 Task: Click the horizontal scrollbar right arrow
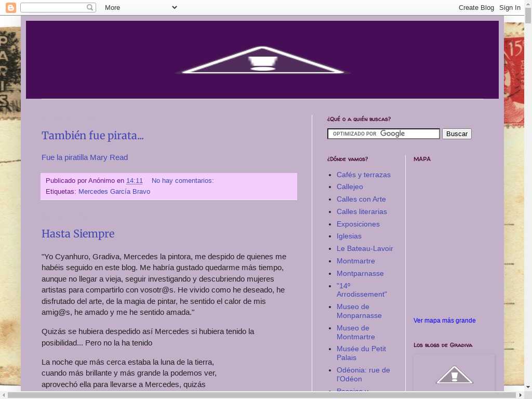(521, 395)
